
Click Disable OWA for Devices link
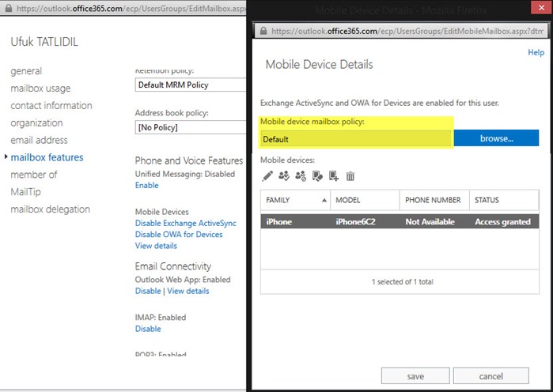tap(179, 235)
